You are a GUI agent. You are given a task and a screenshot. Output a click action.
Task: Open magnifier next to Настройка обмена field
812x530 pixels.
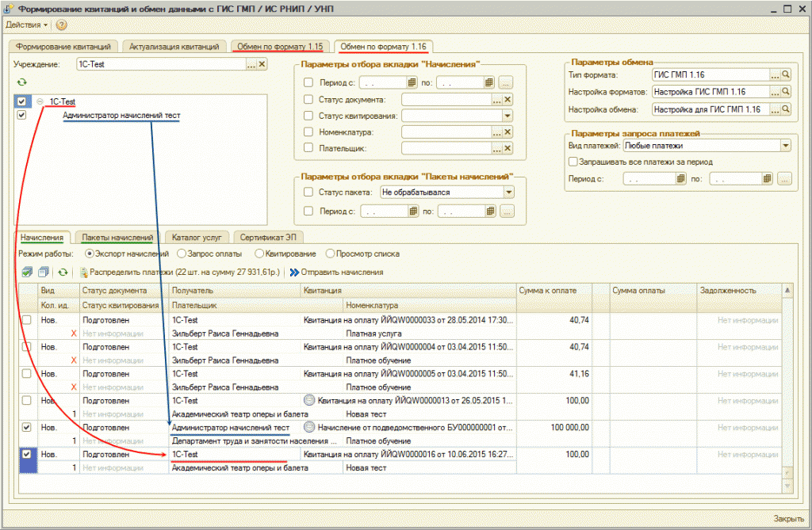point(786,109)
